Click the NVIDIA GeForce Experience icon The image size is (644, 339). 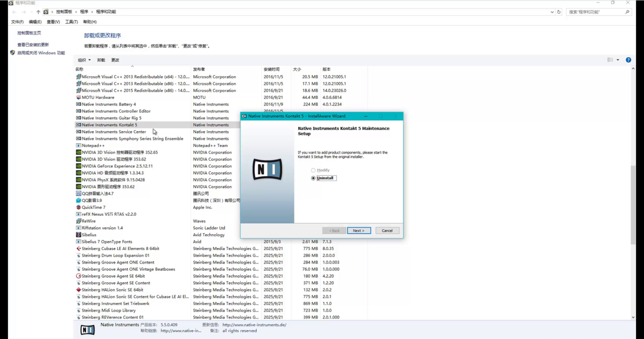pos(78,166)
